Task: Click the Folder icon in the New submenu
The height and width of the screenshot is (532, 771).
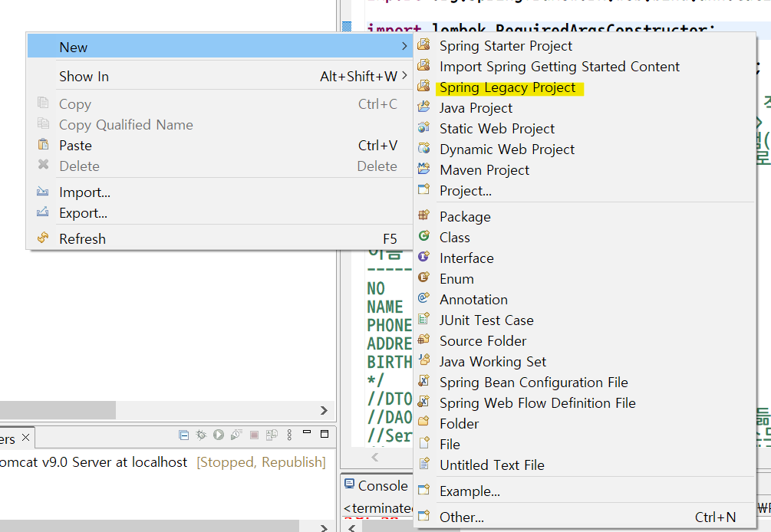Action: pos(423,422)
